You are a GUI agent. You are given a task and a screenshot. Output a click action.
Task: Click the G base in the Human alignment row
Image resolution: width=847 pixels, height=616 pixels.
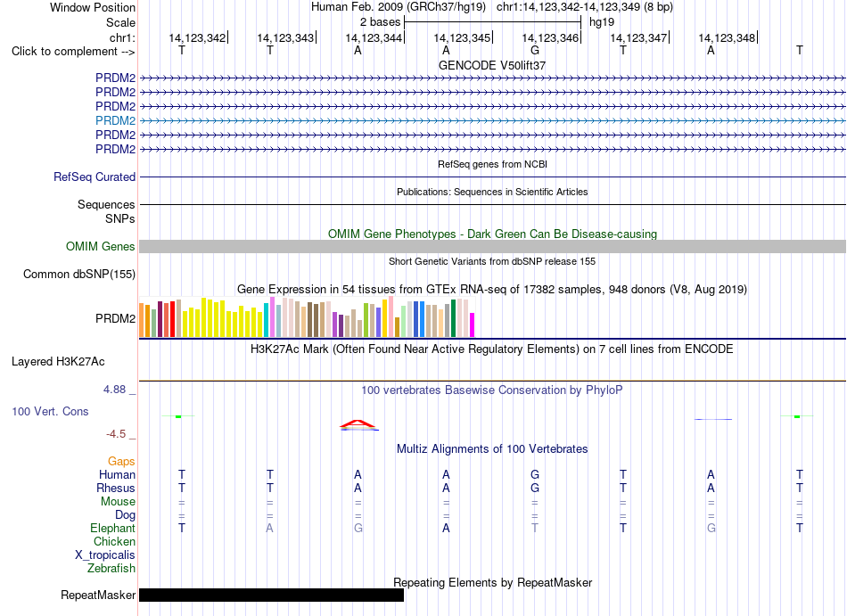pos(535,474)
